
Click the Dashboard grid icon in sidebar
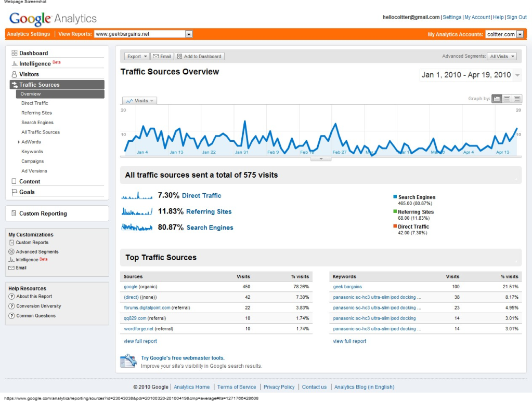click(x=15, y=53)
